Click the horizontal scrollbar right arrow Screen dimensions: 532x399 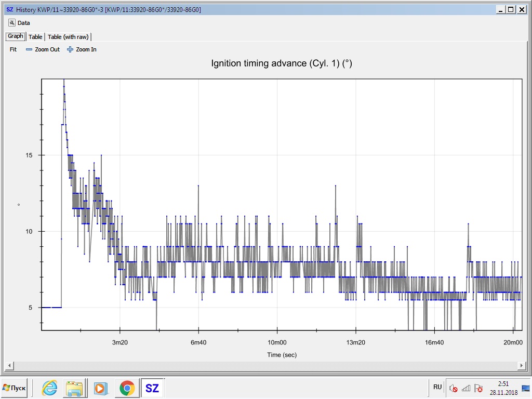click(522, 365)
